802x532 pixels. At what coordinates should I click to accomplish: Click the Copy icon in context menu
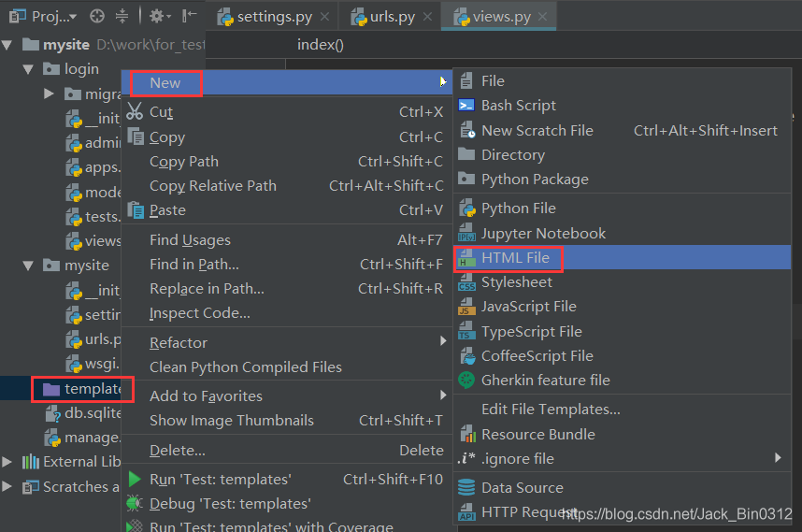[136, 137]
